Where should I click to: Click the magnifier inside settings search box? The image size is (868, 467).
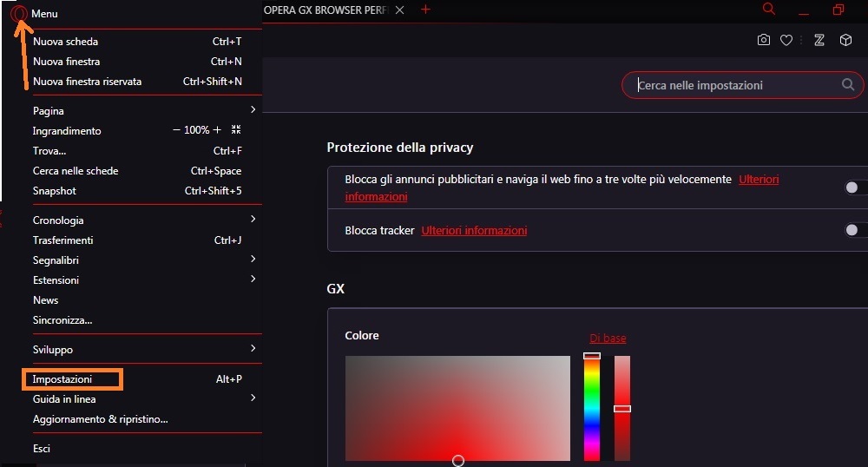click(847, 85)
